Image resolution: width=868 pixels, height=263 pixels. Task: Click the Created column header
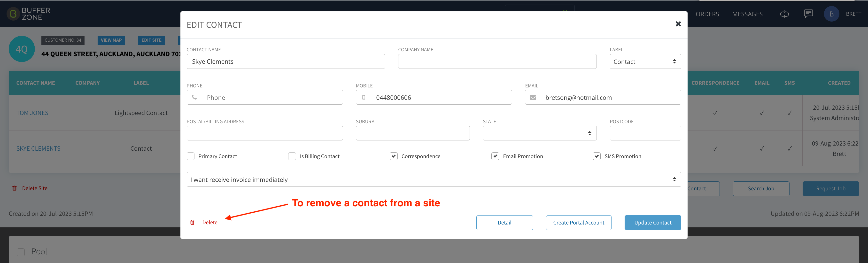coord(839,83)
